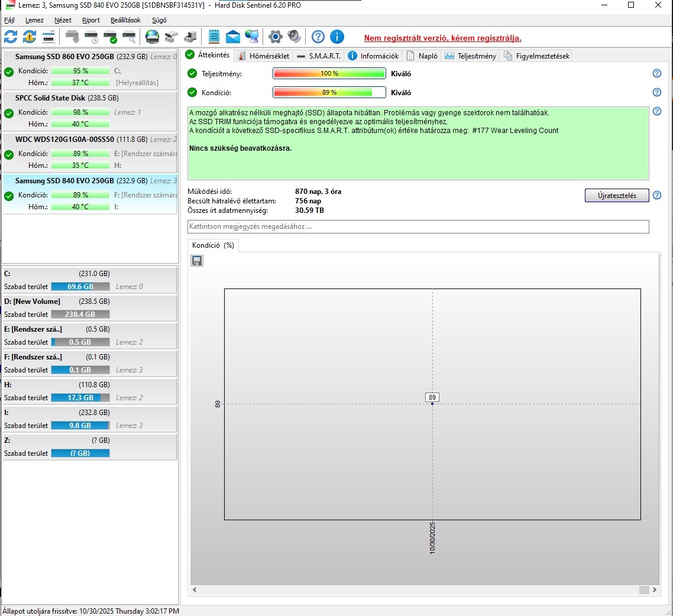Click 'Becsült hátralévő élettartam' value 756 nap
This screenshot has height=616, width=673.
point(308,201)
